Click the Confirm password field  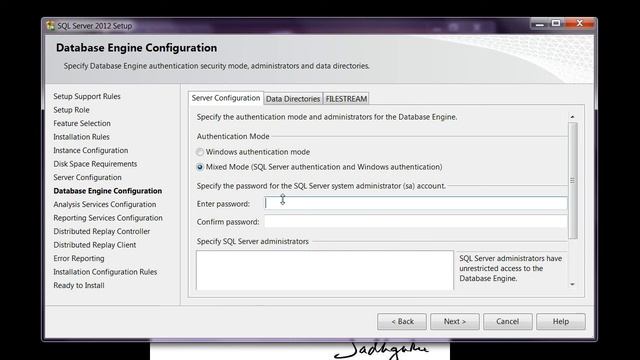pyautogui.click(x=416, y=222)
